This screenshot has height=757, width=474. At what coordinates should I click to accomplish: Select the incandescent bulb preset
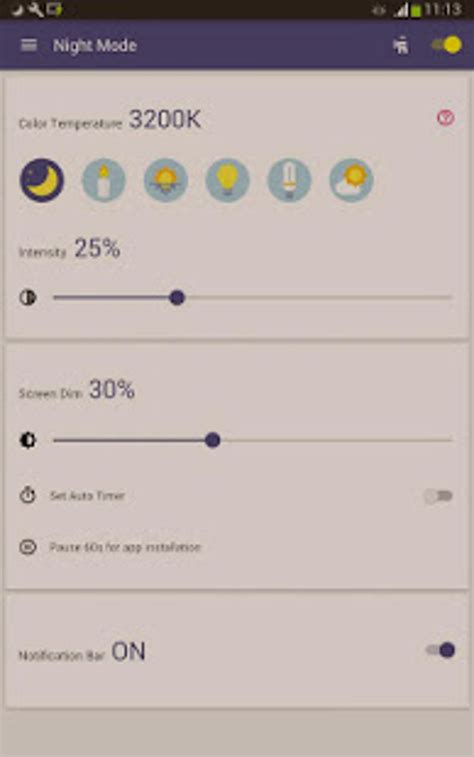[x=227, y=180]
